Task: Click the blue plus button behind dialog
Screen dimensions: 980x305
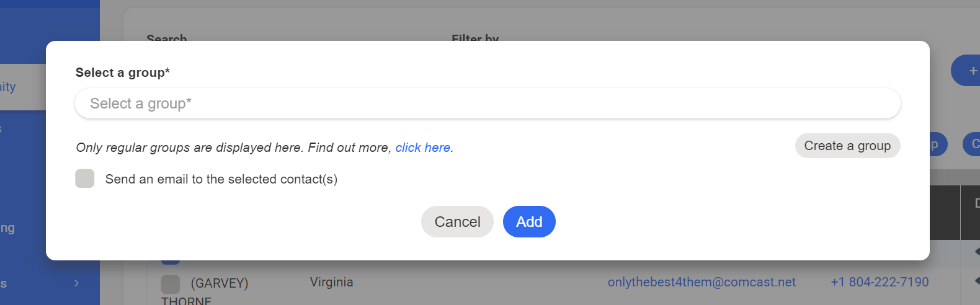Action: 968,71
